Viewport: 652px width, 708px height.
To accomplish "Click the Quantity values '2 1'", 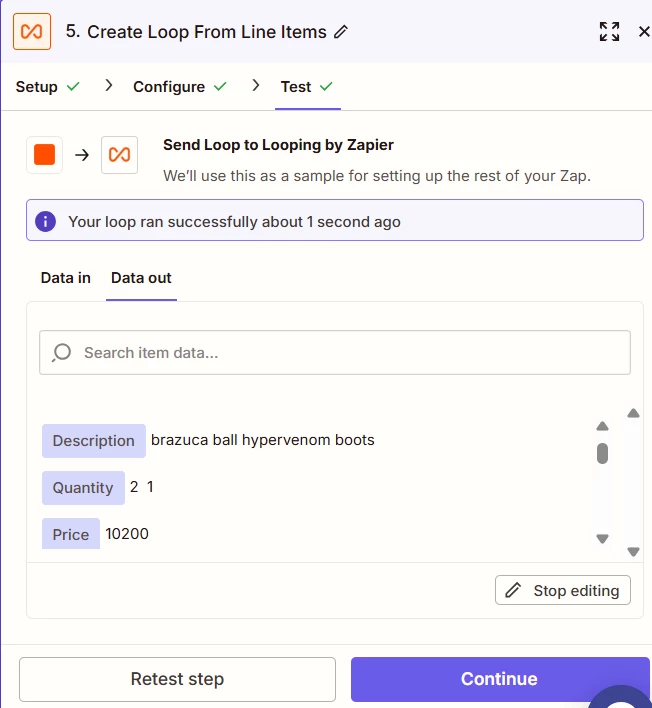I will pyautogui.click(x=142, y=487).
